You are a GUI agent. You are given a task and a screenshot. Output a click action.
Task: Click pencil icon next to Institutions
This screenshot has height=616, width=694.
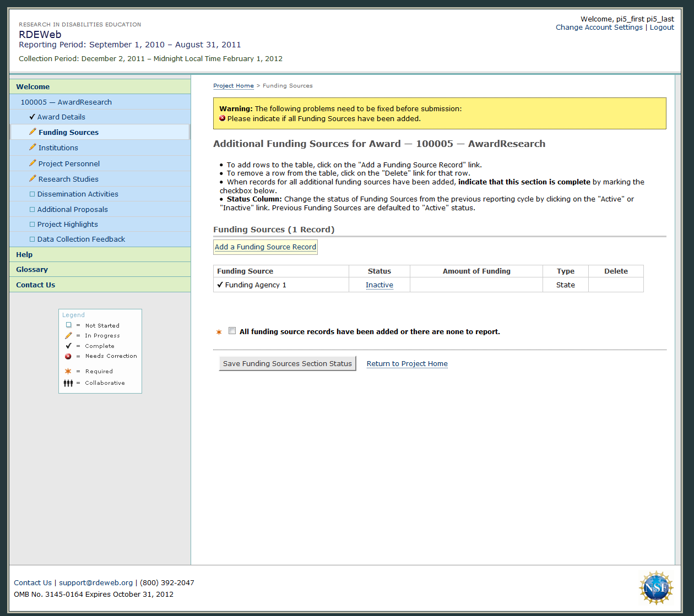(32, 148)
